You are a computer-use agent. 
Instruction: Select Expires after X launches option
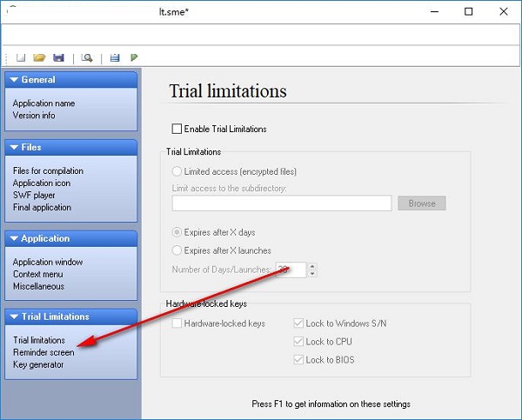click(x=177, y=250)
